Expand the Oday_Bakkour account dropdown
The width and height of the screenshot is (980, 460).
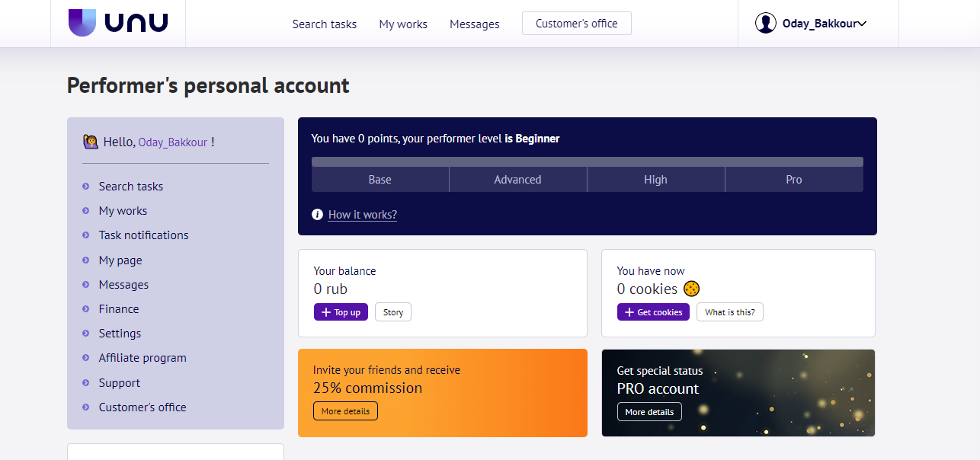(862, 24)
